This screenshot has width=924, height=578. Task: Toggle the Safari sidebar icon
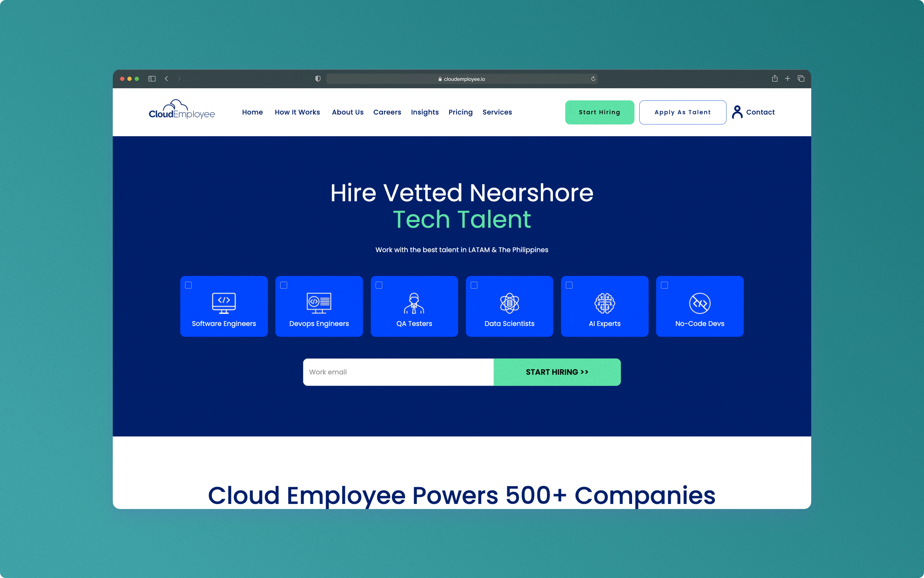click(152, 79)
